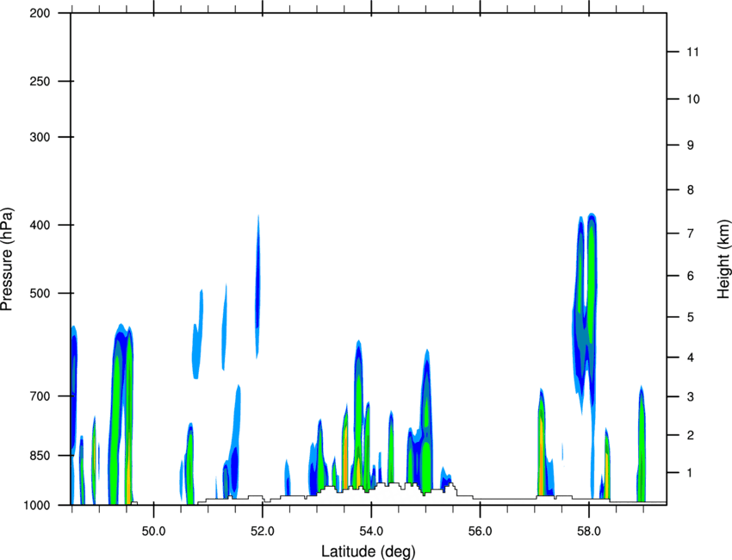Screen dimensions: 732x560
Task: Click the 300 pressure tick label
Action: coord(40,137)
